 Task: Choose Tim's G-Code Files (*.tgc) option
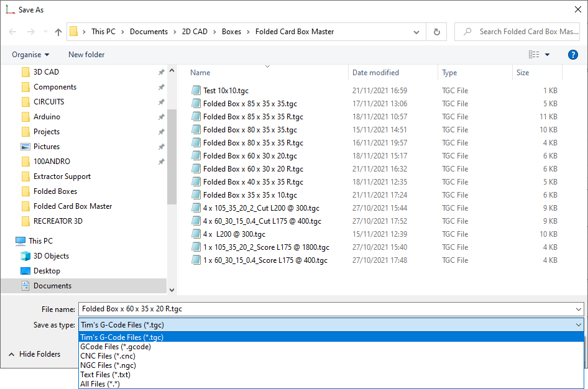(x=331, y=337)
